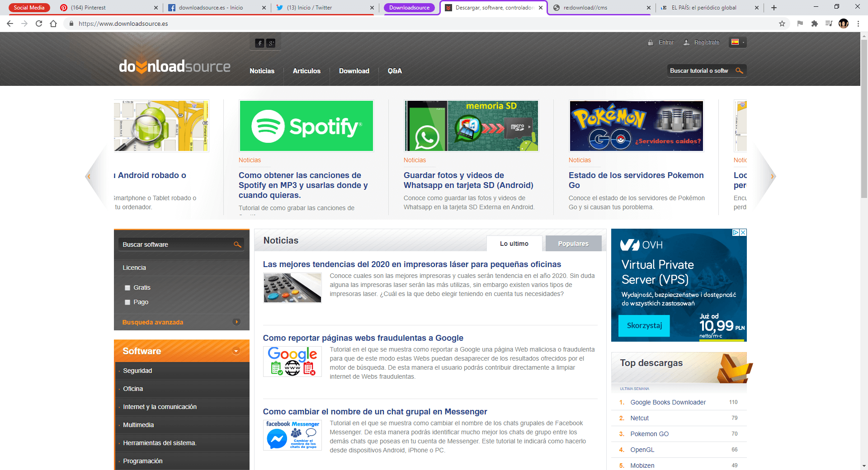Bookmark this page with the star icon
This screenshot has width=868, height=470.
click(782, 23)
